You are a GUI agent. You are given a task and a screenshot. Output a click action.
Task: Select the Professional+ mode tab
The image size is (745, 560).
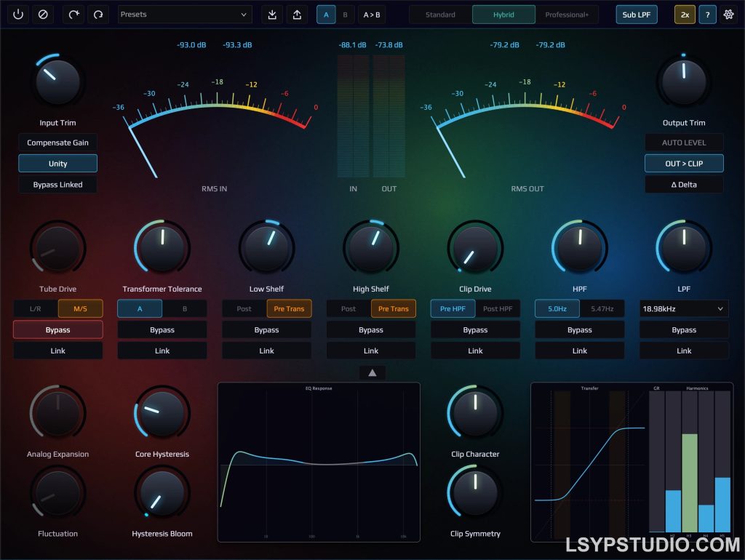pyautogui.click(x=566, y=14)
